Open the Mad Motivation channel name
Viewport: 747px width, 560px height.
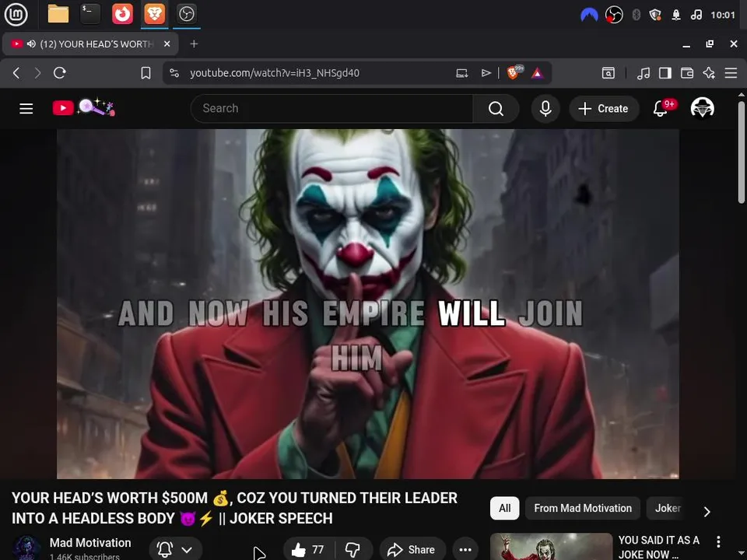click(90, 543)
